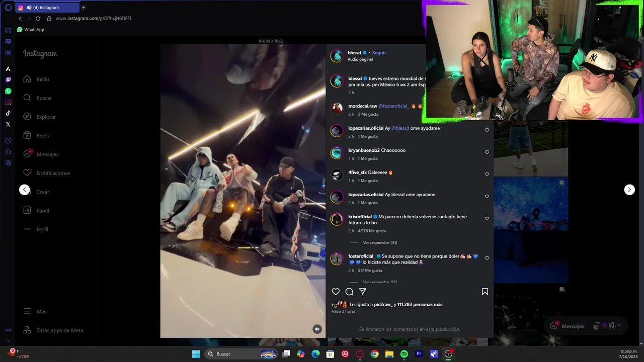This screenshot has width=644, height=362.
Task: Like the post with heart icon
Action: point(336,292)
